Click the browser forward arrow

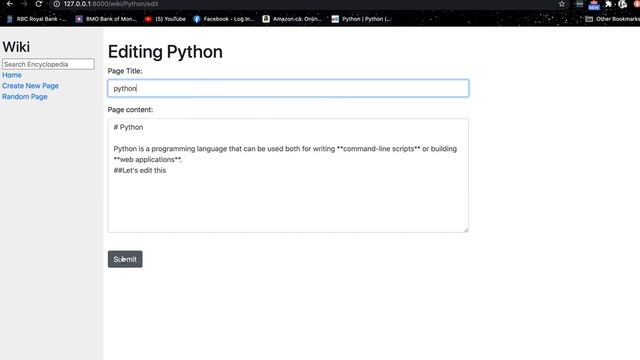point(24,4)
